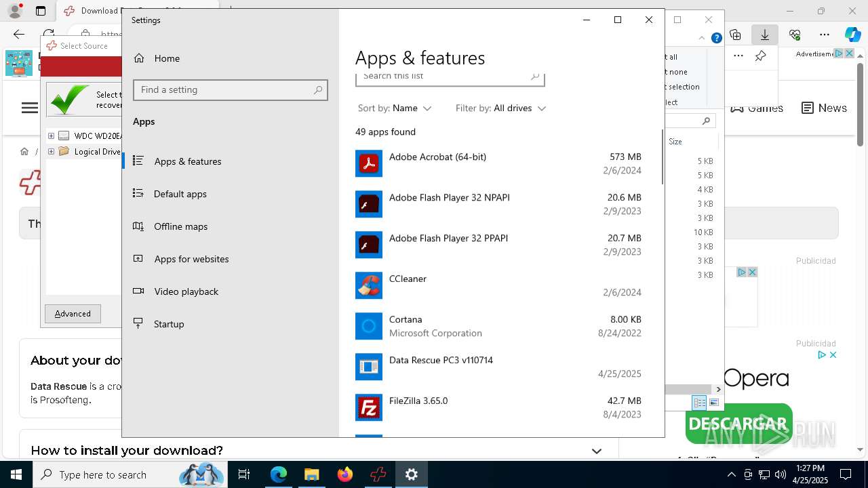Viewport: 868px width, 488px height.
Task: Open Offline maps settings page
Action: click(x=230, y=226)
